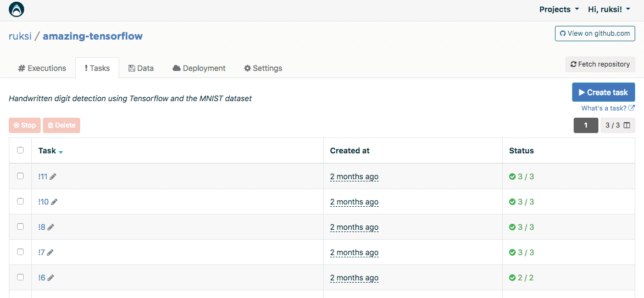Click green check icon in !11 status
Image resolution: width=644 pixels, height=298 pixels.
click(512, 176)
